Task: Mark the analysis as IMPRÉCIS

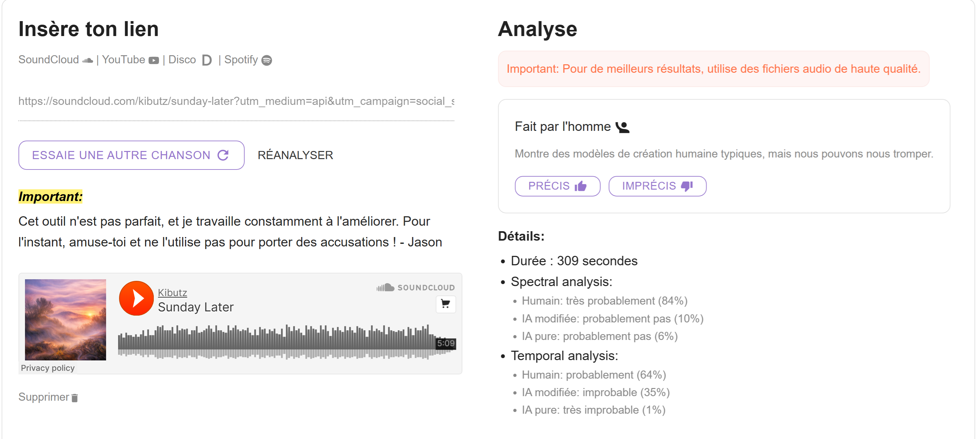Action: [657, 186]
